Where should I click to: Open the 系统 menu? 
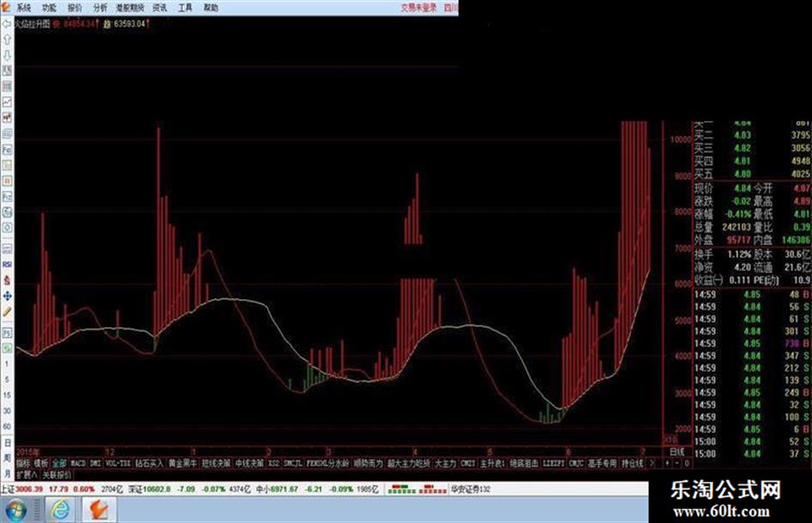[x=24, y=7]
